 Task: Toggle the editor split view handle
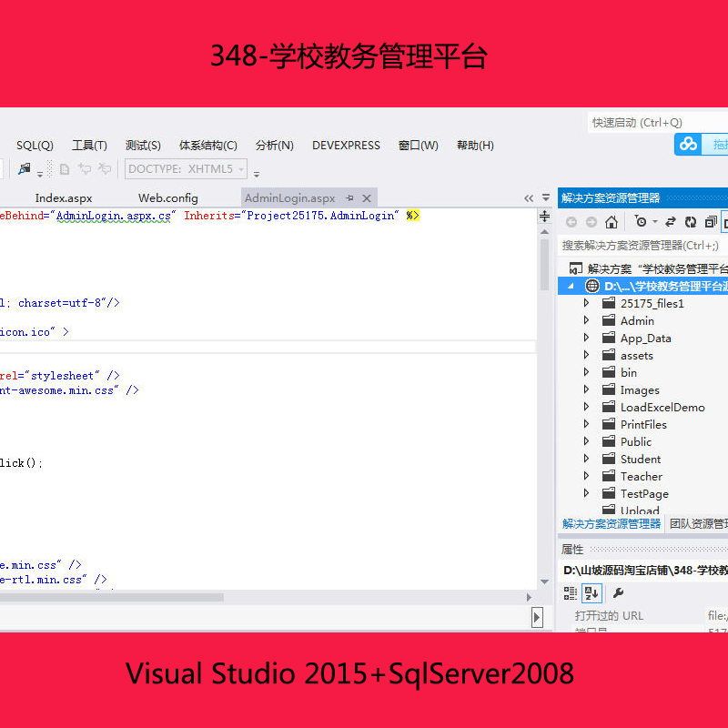coord(544,216)
